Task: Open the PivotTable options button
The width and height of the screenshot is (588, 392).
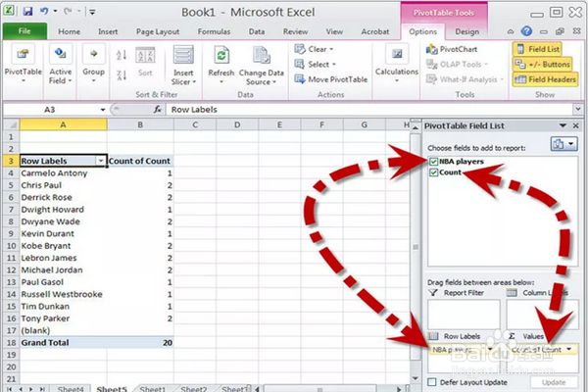Action: coord(23,64)
